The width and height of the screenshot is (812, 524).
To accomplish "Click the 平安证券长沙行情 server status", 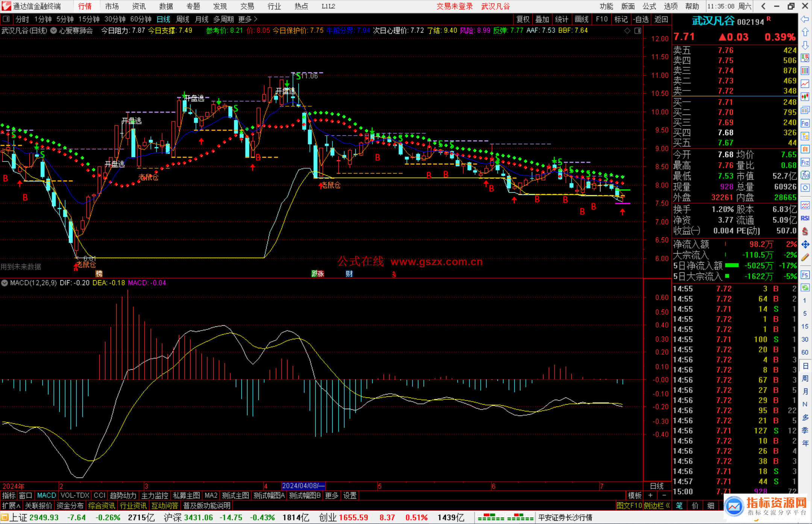I will point(565,518).
